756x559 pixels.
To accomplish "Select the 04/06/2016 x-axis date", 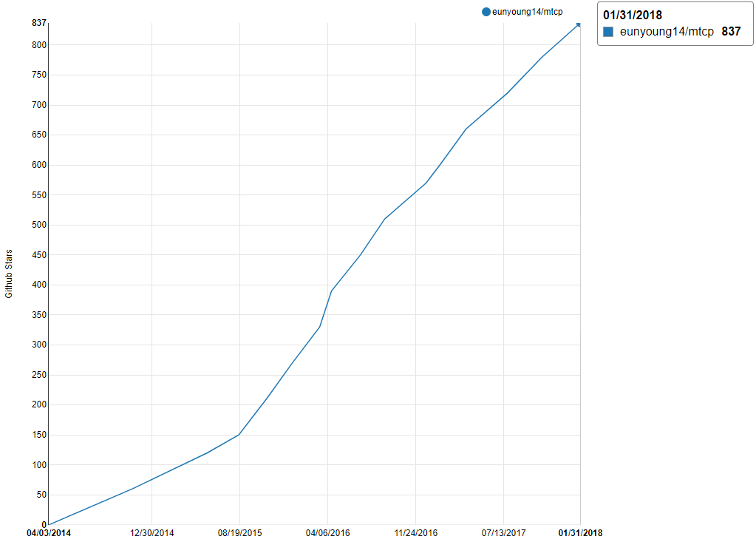I will [x=327, y=533].
